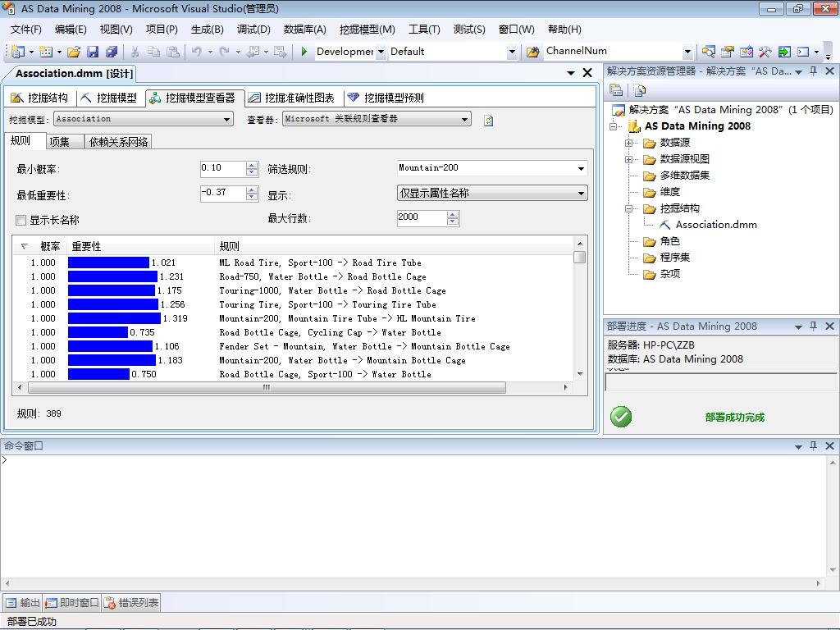Decrease 最低重要性 with the down spinner
Image resolution: width=840 pixels, height=630 pixels.
[252, 197]
